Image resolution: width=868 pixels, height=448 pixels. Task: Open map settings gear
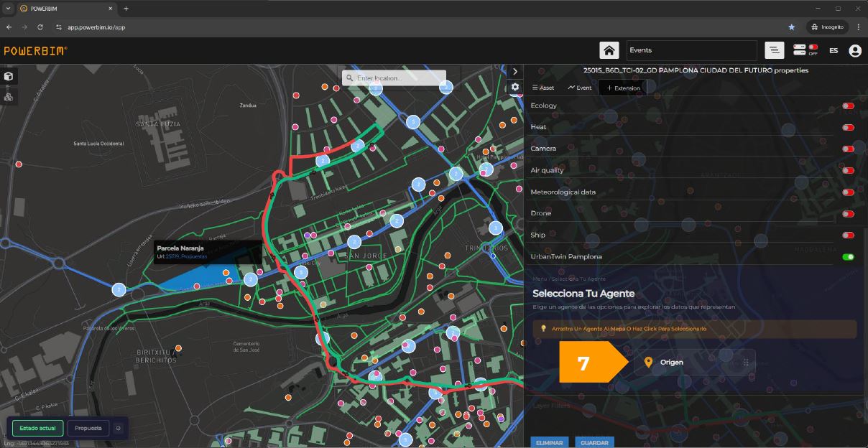(515, 87)
